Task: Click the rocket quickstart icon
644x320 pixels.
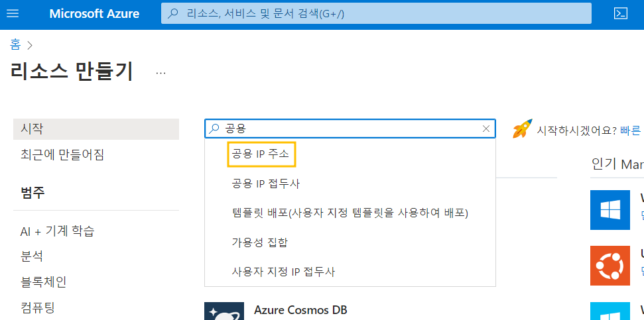Action: click(523, 129)
